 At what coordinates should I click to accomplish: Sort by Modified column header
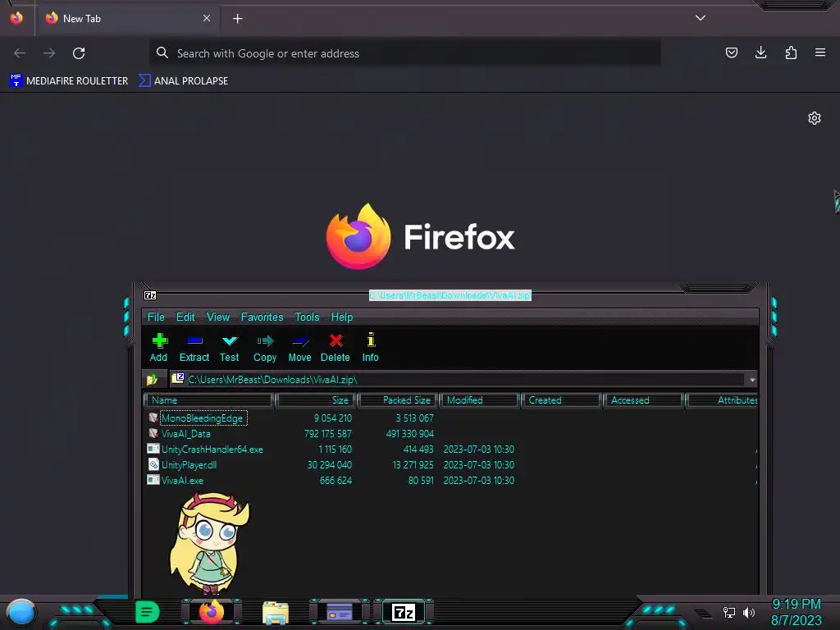(x=480, y=400)
